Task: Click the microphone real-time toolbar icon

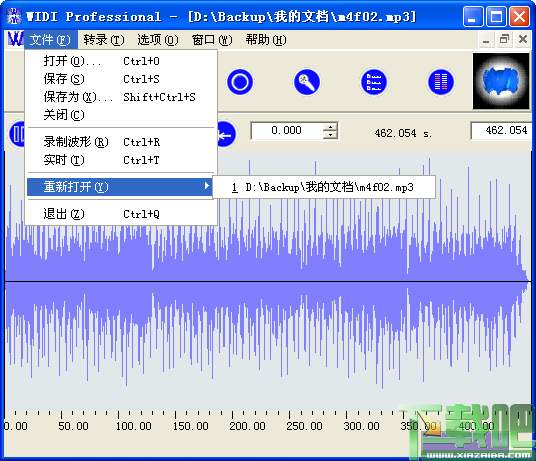Action: pyautogui.click(x=307, y=82)
